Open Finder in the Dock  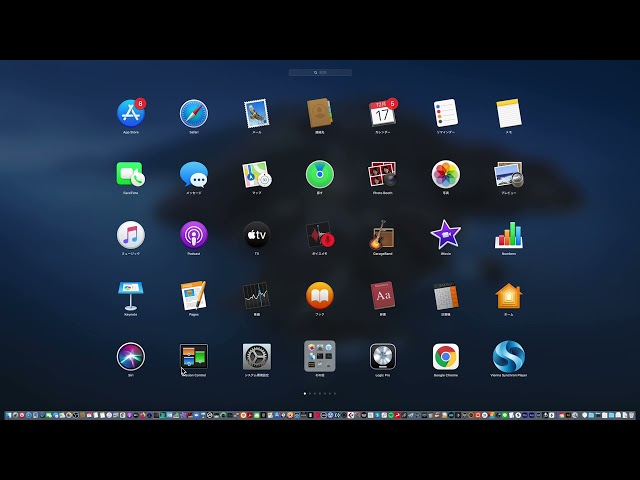tap(9, 415)
